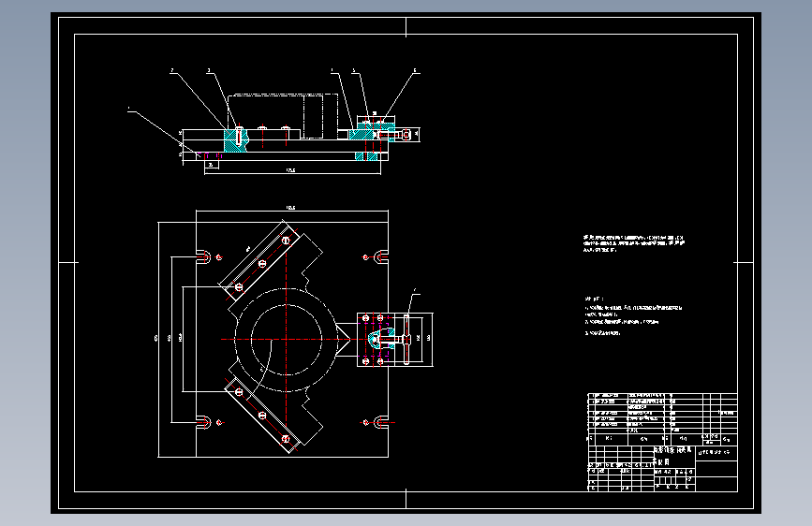
Task: Select the left cyan hatched section in side view
Action: [x=235, y=140]
